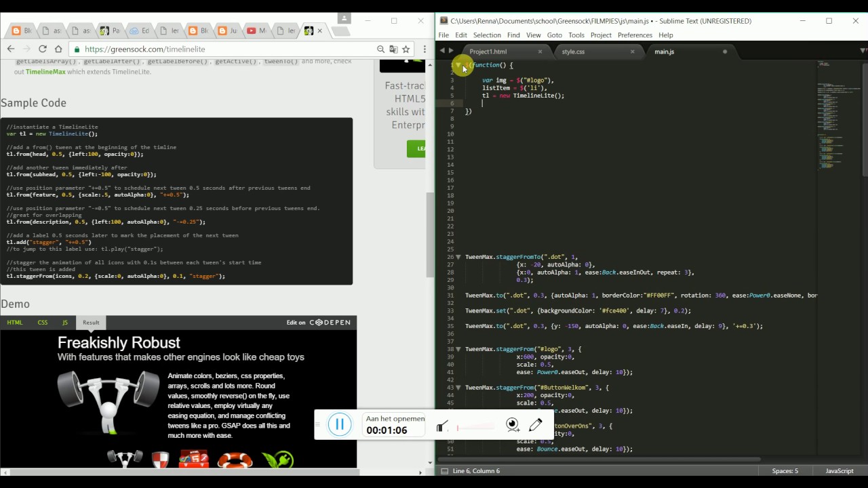Click the browser page vertical scrollbar
The image size is (868, 488).
pos(430,235)
